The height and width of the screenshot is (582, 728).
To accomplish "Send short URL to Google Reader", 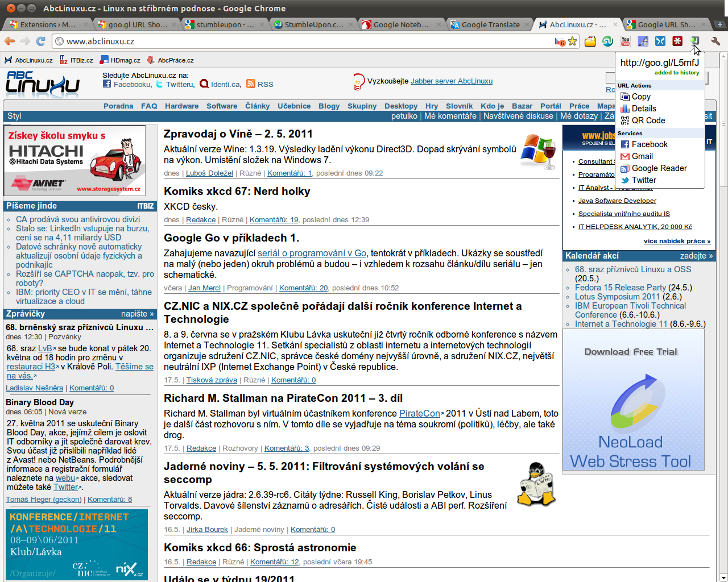I will pyautogui.click(x=659, y=168).
